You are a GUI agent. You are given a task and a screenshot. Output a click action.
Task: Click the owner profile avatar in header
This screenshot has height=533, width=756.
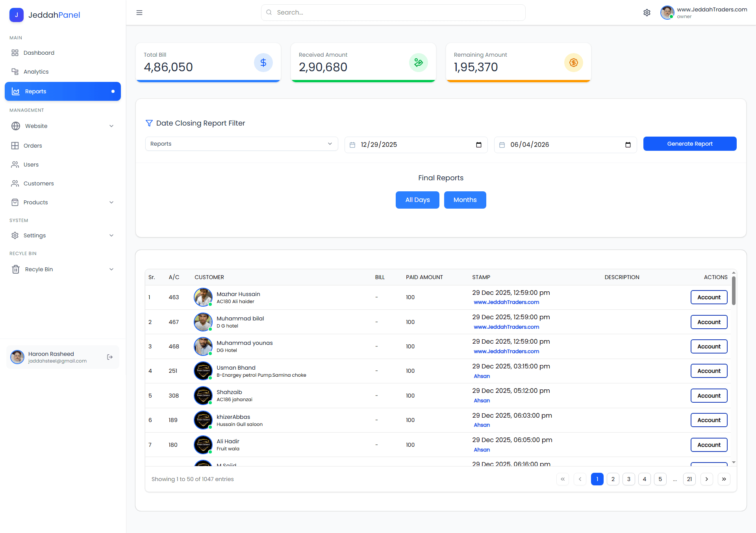coord(667,13)
